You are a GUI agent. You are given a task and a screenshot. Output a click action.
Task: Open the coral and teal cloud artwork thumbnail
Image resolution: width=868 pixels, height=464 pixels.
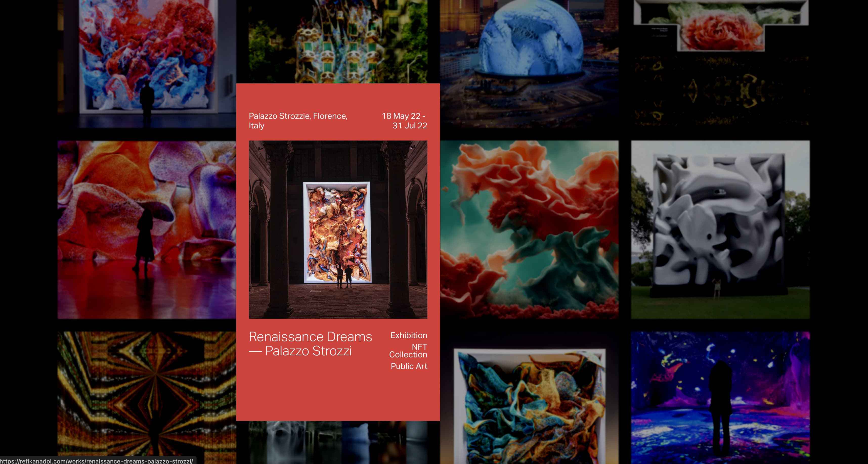tap(529, 230)
